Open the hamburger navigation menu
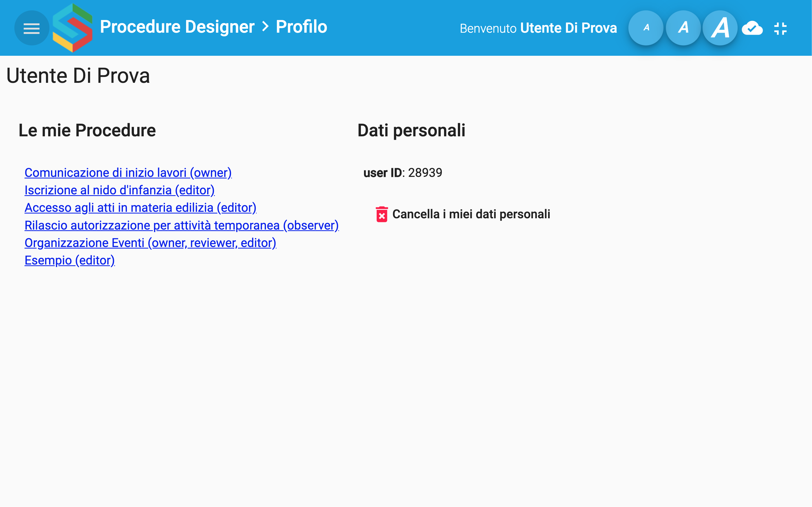The image size is (812, 507). (32, 28)
